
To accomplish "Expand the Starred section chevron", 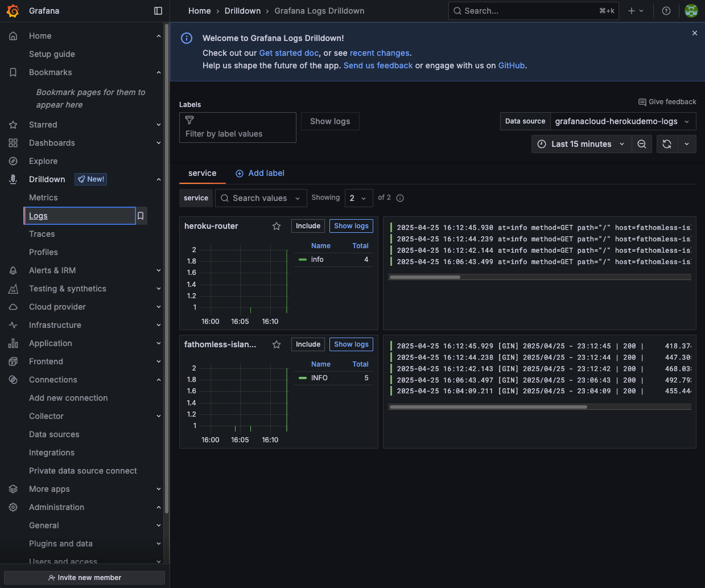I will click(159, 125).
